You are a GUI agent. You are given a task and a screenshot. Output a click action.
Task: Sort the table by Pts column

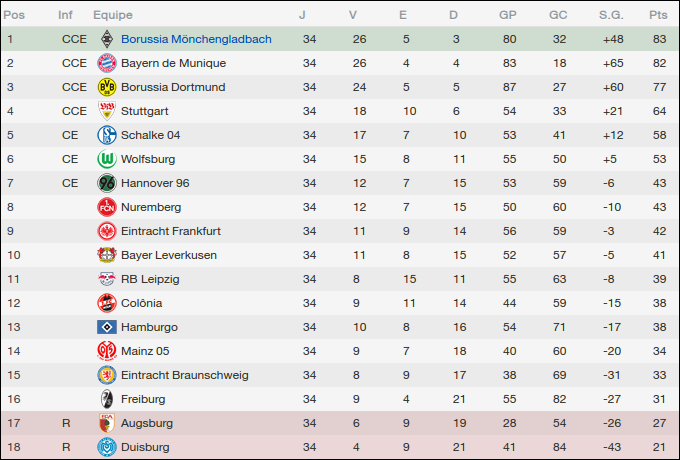pos(657,15)
